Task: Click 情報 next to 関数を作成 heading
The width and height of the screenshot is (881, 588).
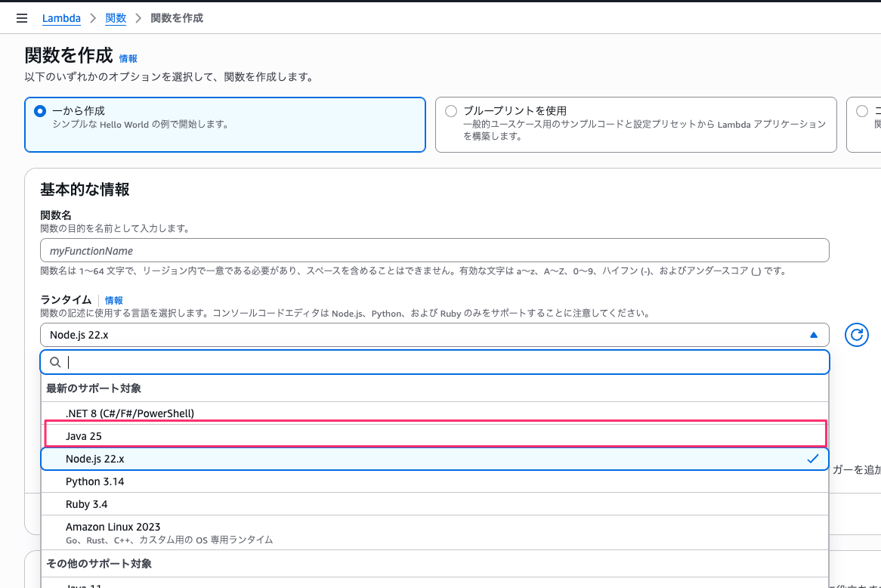Action: pyautogui.click(x=128, y=57)
